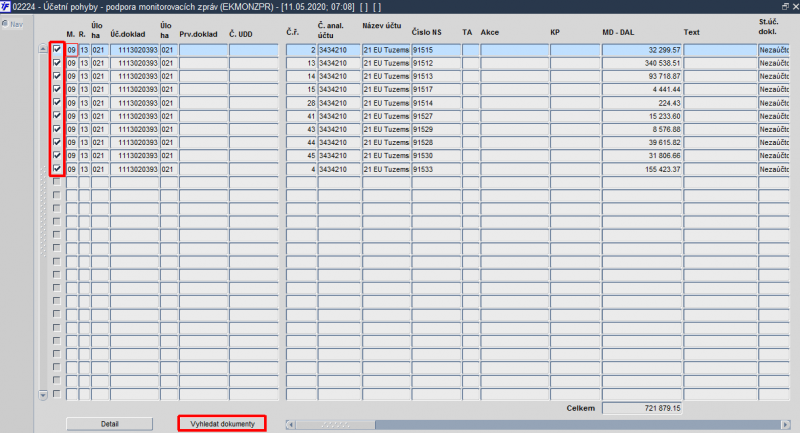Uncheck the row with Číslo NS 91514
Image resolution: width=800 pixels, height=433 pixels.
pyautogui.click(x=57, y=103)
